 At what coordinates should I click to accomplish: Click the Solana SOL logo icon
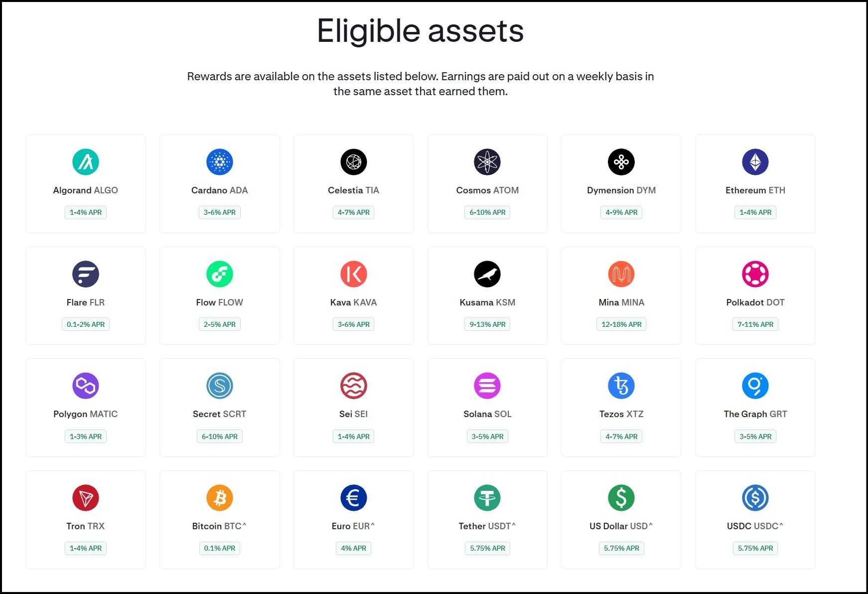tap(487, 386)
